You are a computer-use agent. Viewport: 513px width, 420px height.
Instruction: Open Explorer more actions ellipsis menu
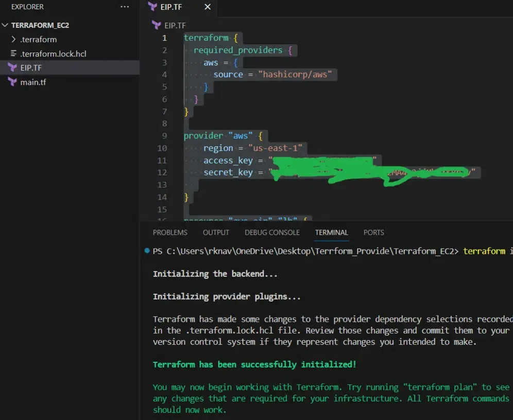point(125,7)
